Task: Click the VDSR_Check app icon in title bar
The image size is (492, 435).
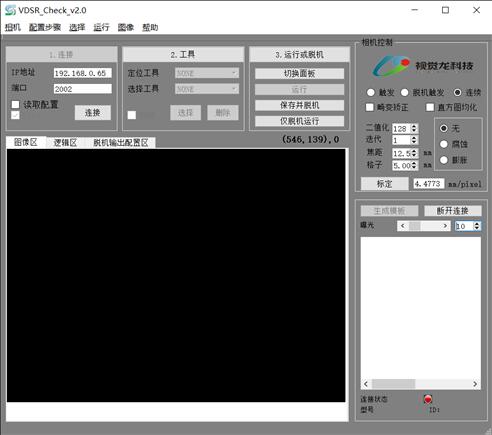Action: [x=10, y=10]
